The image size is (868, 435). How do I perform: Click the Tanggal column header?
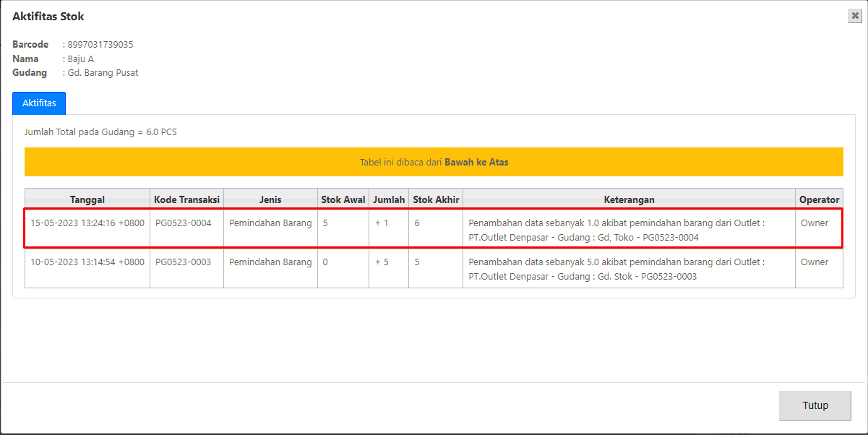coord(87,199)
